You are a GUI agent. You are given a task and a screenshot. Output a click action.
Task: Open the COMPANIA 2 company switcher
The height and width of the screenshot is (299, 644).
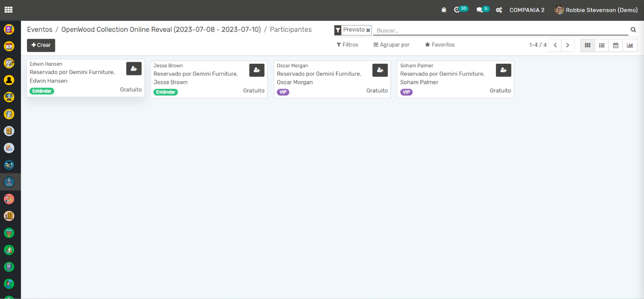coord(527,10)
